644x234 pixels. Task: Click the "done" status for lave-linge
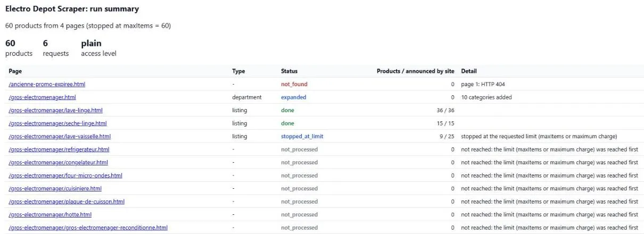pyautogui.click(x=287, y=110)
